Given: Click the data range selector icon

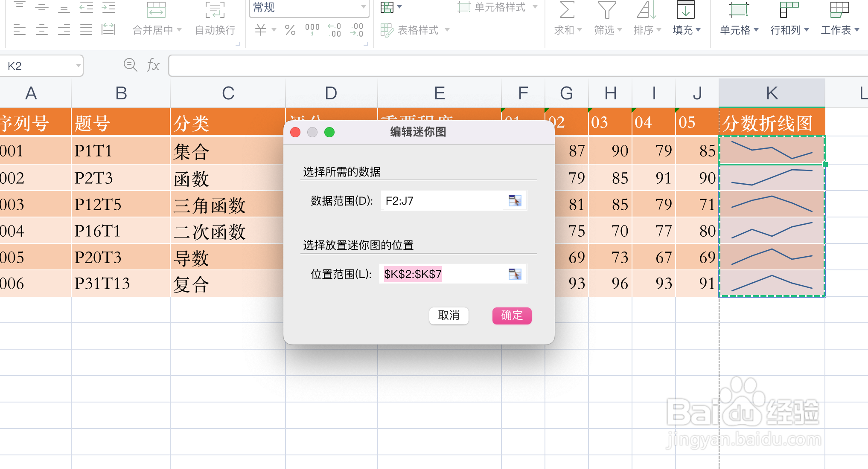Looking at the screenshot, I should click(515, 201).
